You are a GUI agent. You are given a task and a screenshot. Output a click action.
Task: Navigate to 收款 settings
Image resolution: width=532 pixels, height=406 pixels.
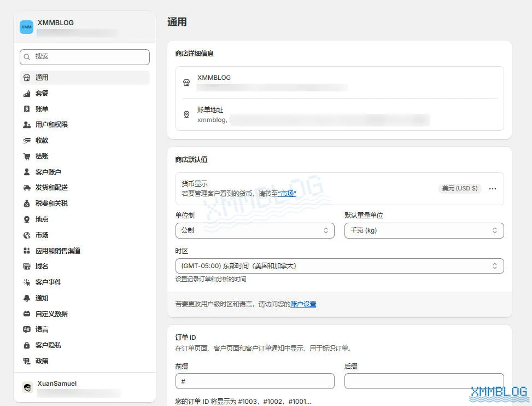tap(85, 141)
